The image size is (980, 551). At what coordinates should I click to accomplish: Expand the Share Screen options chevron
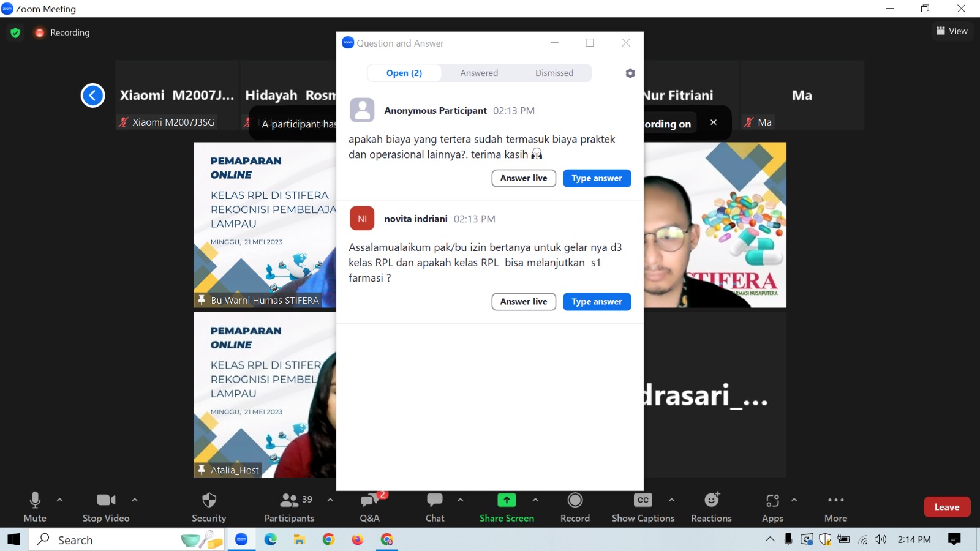point(535,500)
